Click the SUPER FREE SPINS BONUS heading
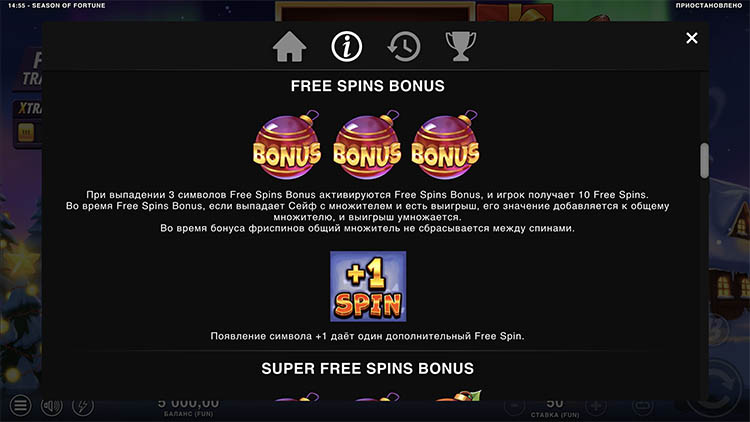This screenshot has width=750, height=422. [367, 368]
